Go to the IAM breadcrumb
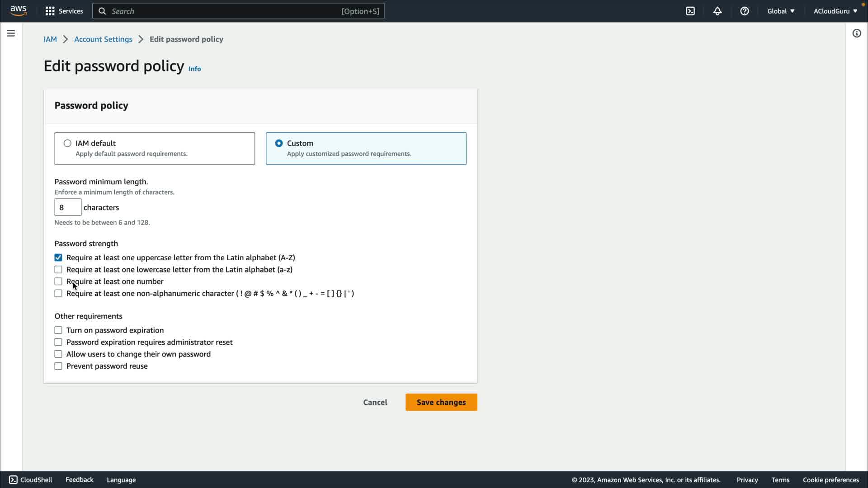This screenshot has height=488, width=868. [50, 39]
